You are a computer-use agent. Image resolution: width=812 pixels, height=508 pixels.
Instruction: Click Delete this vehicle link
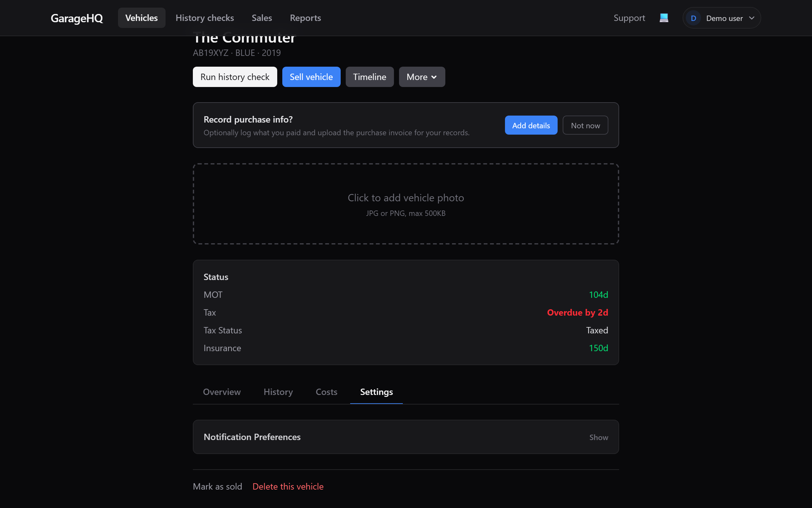pos(288,486)
